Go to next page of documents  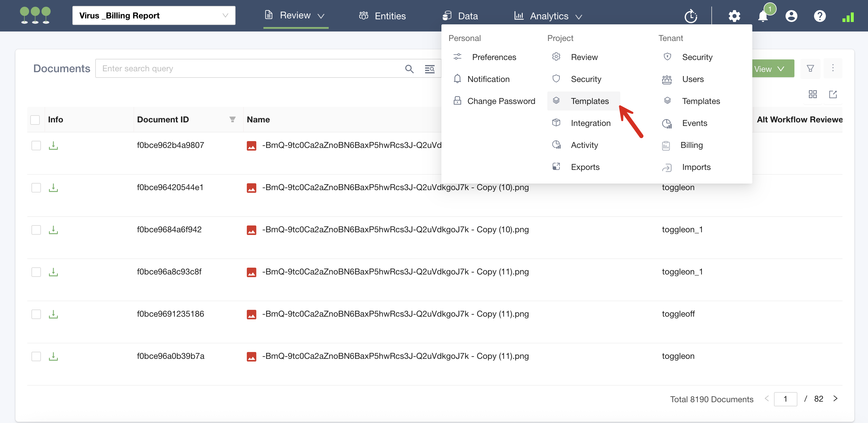coord(835,398)
